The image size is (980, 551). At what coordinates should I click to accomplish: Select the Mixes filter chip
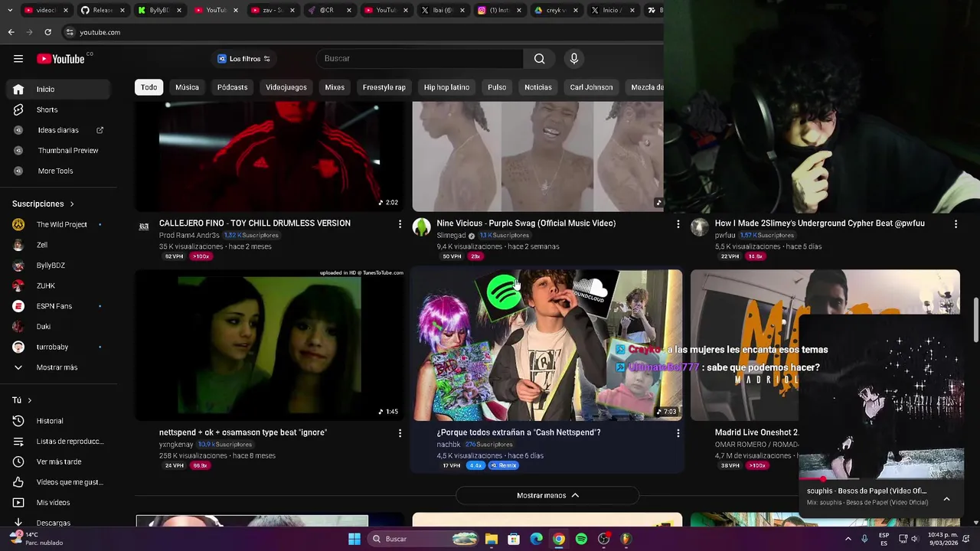point(335,87)
